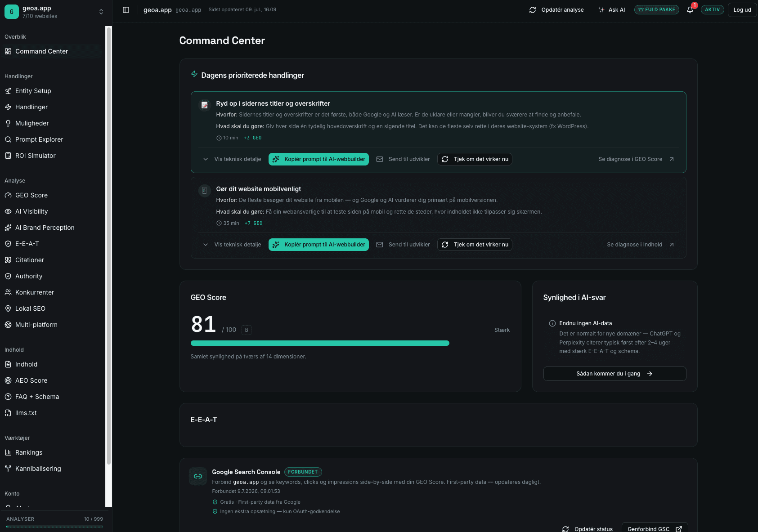Copy prompt for mobilvenligt website task
The image size is (758, 532).
pyautogui.click(x=318, y=245)
